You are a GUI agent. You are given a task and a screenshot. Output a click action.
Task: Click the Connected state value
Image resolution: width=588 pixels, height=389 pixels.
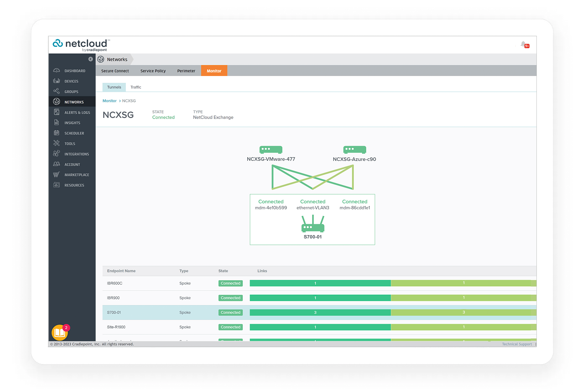coord(163,117)
